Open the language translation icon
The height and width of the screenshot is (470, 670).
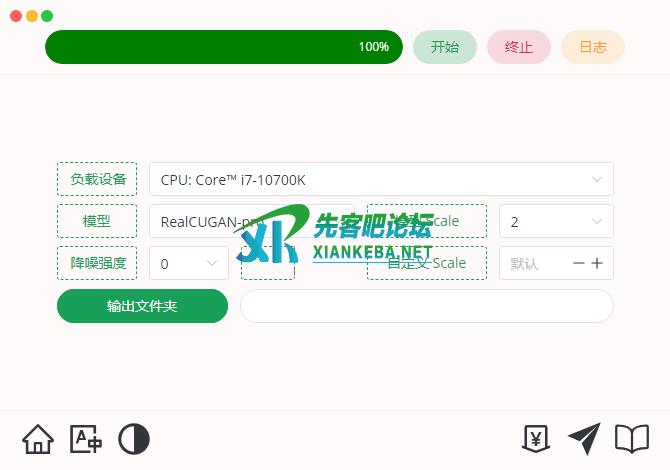coord(86,439)
